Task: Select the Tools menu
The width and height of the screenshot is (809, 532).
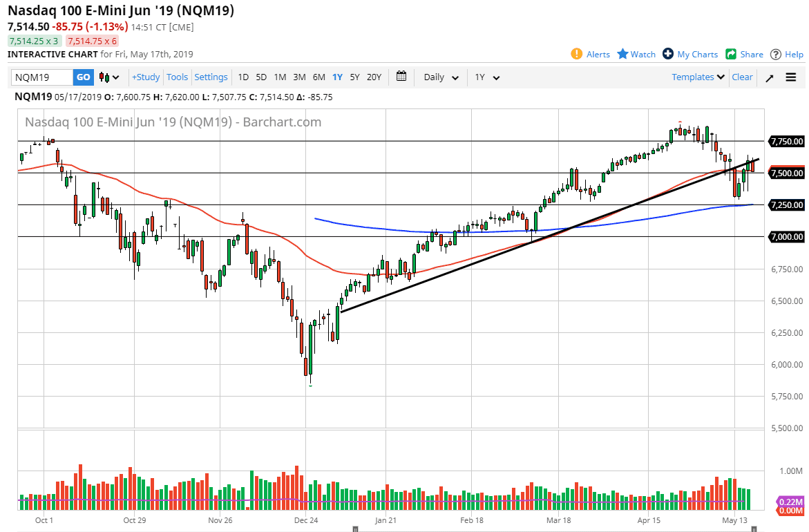Action: tap(178, 77)
